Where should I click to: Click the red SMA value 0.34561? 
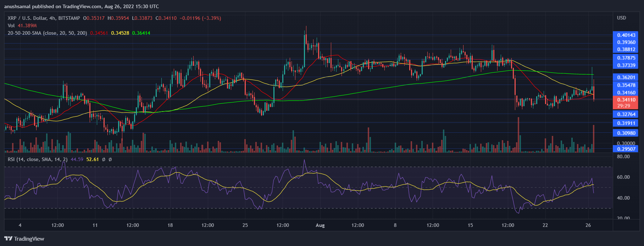click(99, 33)
